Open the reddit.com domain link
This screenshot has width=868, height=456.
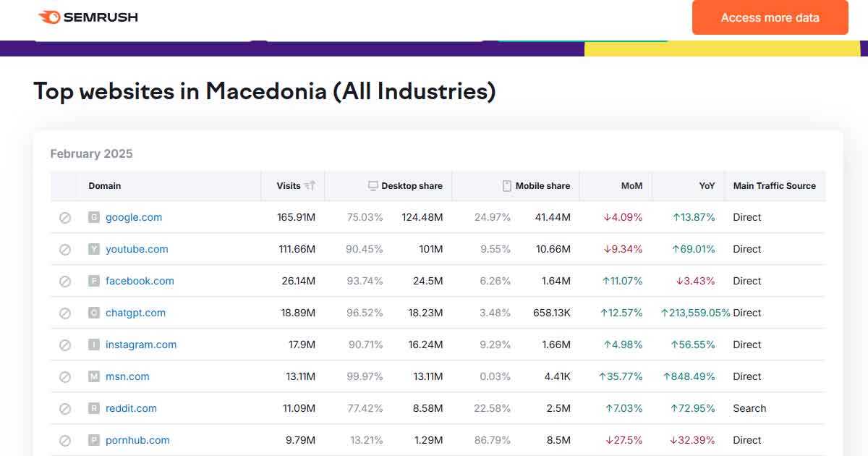point(131,408)
